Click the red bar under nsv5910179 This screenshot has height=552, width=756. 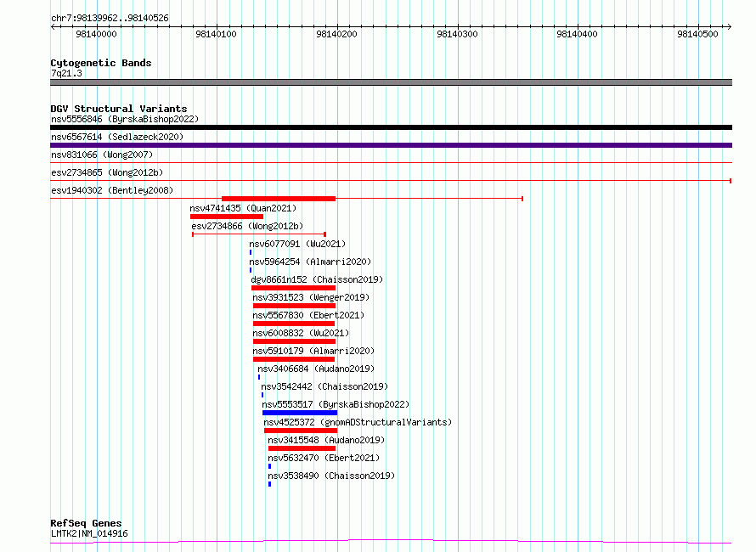tap(294, 359)
